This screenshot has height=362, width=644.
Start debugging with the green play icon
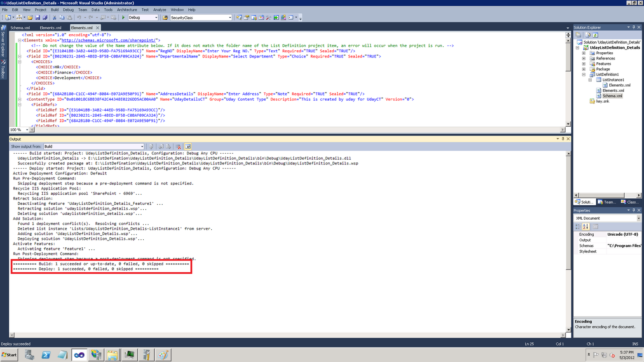click(124, 18)
